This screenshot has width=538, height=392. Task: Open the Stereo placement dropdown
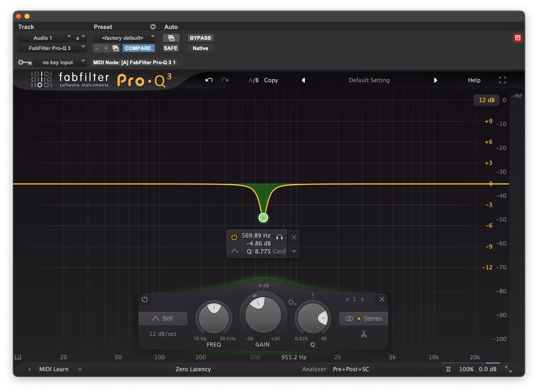click(363, 319)
